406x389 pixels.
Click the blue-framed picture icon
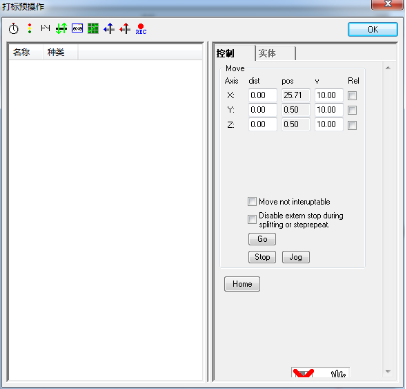(77, 28)
